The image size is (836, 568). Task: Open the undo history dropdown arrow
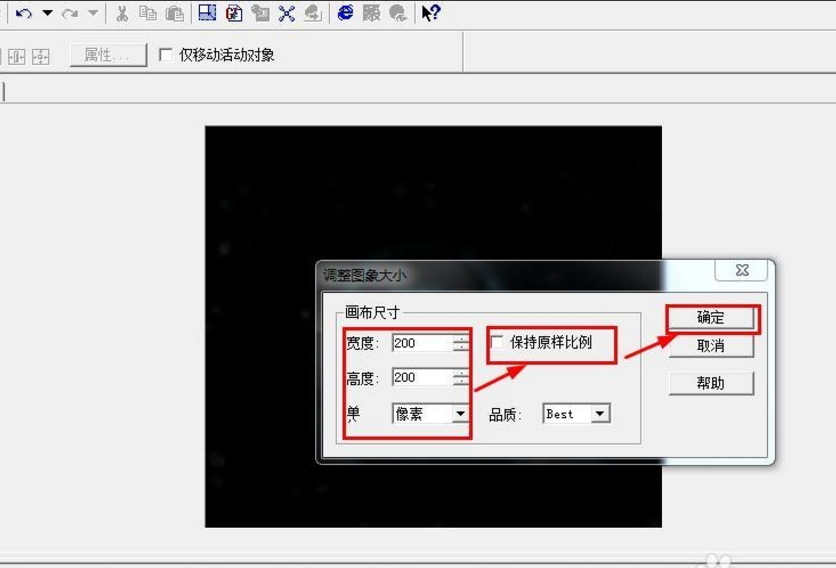click(47, 13)
